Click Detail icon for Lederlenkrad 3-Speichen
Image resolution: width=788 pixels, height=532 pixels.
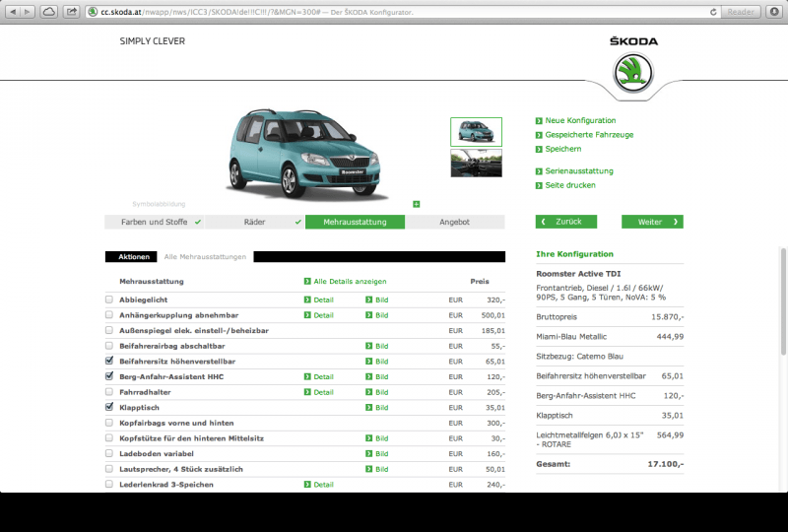[x=307, y=485]
